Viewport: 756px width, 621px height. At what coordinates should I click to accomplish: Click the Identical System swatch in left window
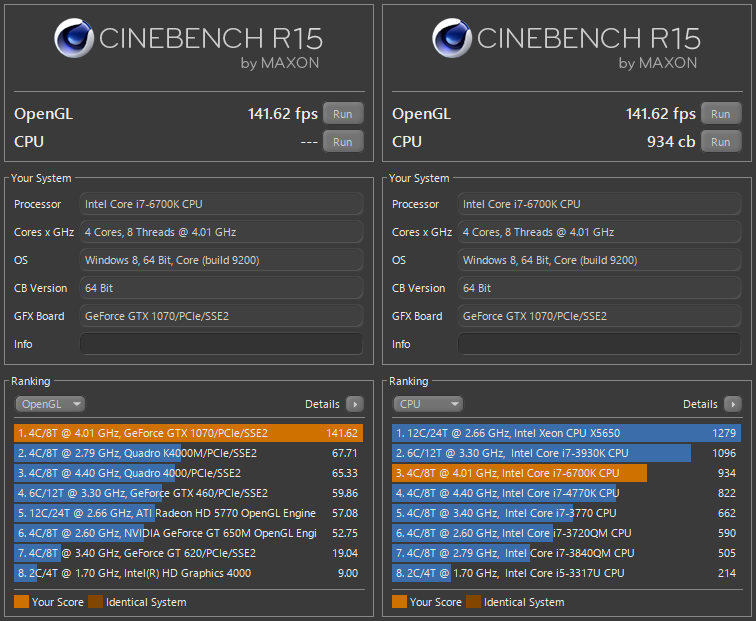pos(95,602)
